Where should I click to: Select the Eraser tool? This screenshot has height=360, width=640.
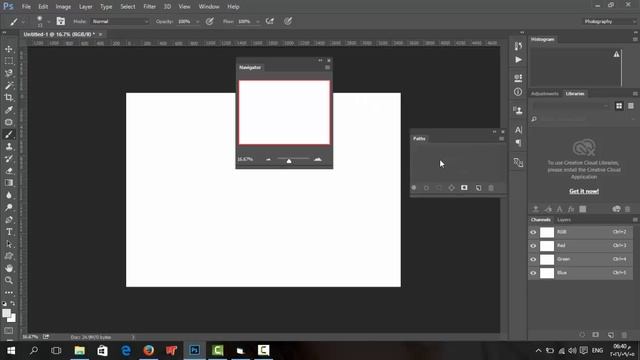pos(9,171)
